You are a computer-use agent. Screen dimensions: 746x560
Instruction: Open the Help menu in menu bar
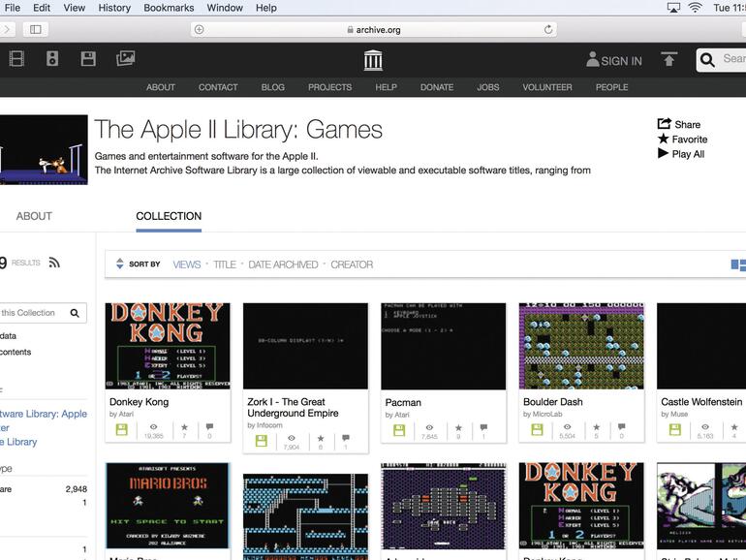(x=266, y=8)
